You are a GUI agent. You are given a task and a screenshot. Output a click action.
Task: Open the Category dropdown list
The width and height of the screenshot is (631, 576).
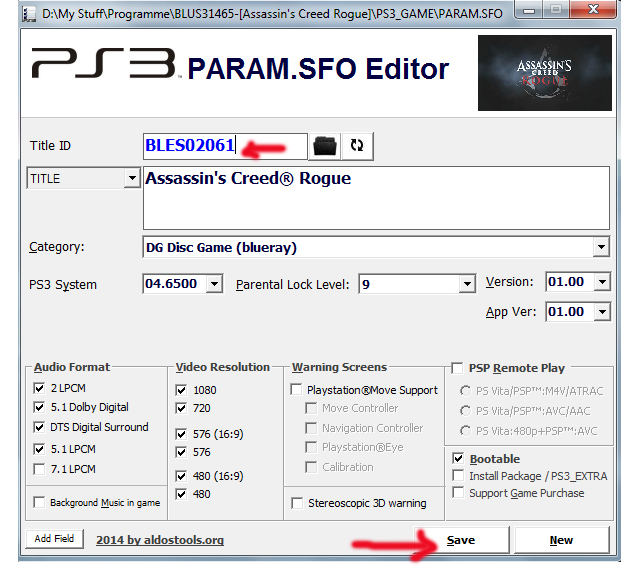point(600,247)
